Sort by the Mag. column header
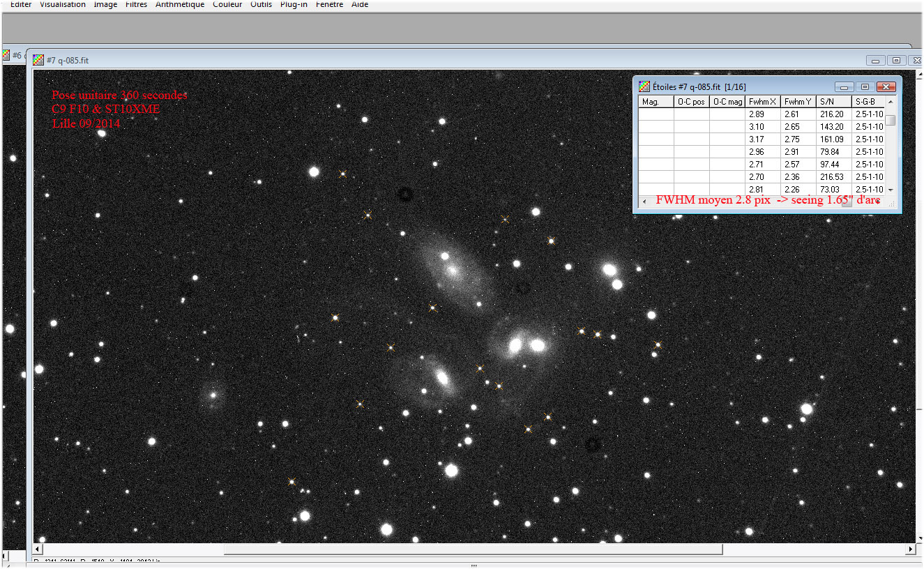The image size is (924, 569). 656,102
